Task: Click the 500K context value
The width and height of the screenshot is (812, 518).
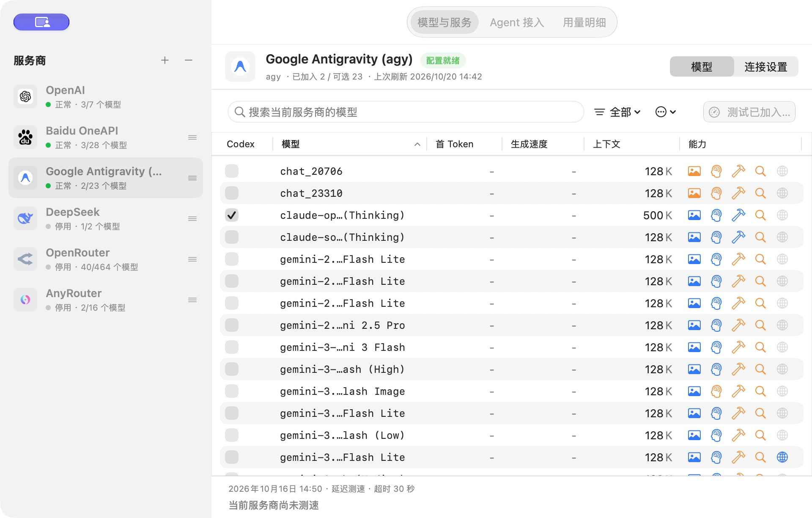Action: pos(658,215)
